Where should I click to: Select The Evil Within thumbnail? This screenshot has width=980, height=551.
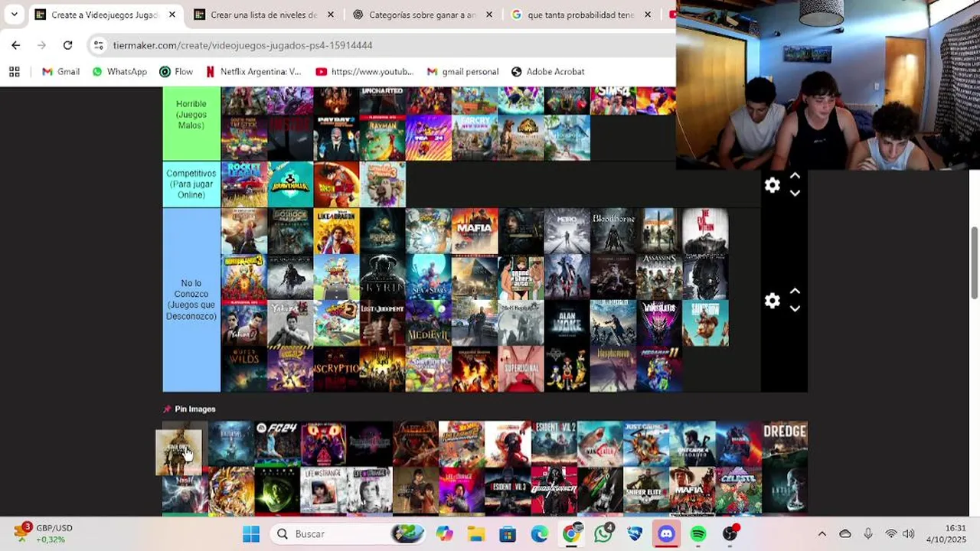tap(705, 231)
